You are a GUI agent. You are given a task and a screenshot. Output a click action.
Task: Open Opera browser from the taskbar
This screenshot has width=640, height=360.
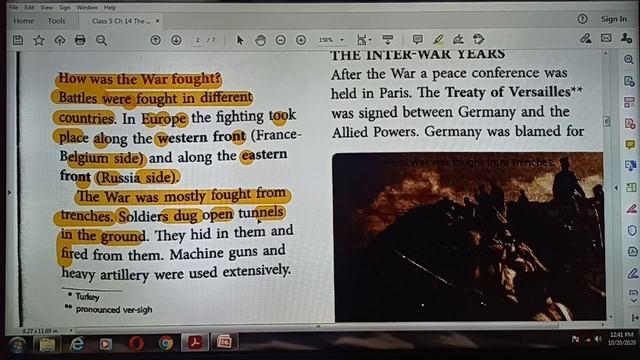click(136, 344)
